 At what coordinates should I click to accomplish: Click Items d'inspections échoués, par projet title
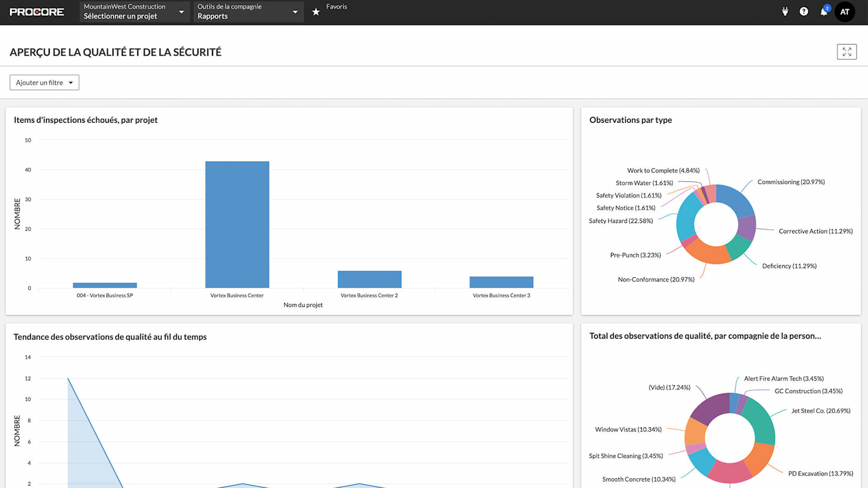pyautogui.click(x=86, y=120)
